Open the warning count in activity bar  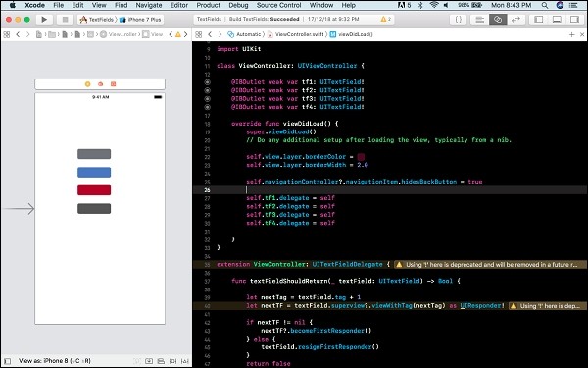tap(386, 19)
